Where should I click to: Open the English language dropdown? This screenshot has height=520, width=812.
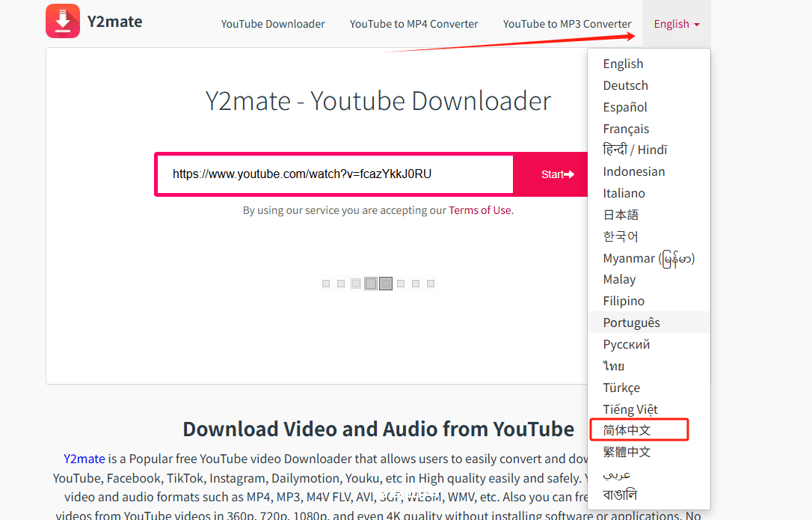pos(675,23)
